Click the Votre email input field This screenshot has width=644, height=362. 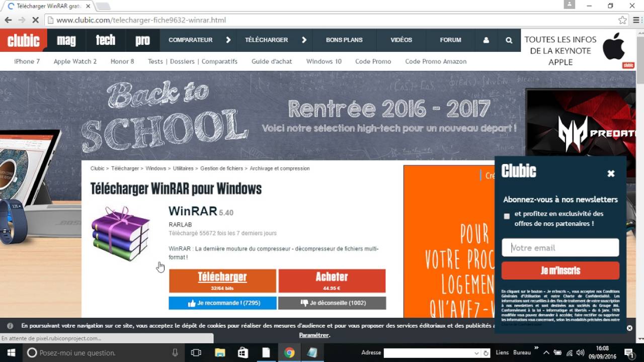point(560,247)
